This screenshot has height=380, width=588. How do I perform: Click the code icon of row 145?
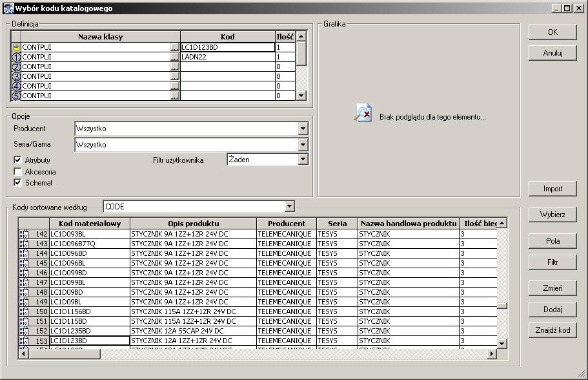coord(24,263)
